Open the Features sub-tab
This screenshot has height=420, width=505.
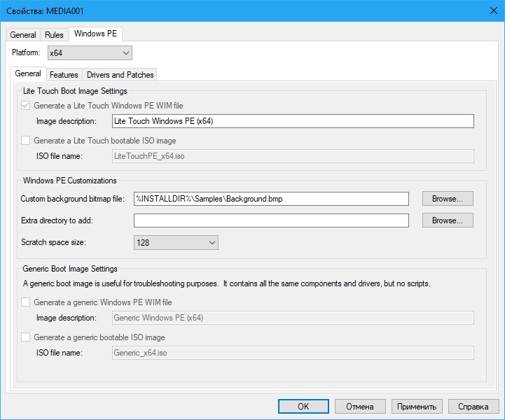[64, 74]
